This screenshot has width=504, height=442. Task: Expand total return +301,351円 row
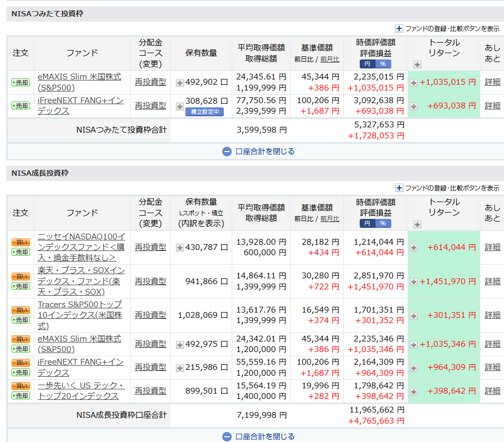413,316
